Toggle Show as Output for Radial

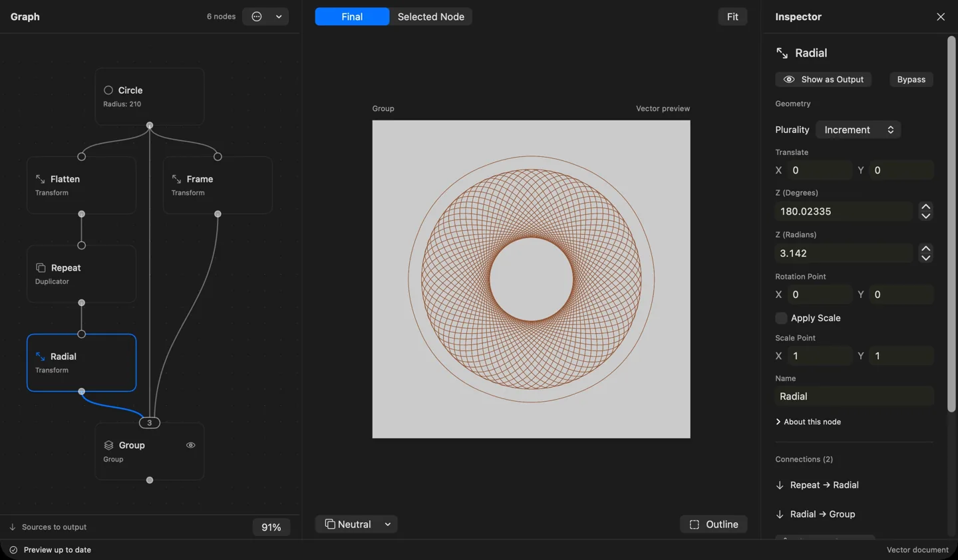point(824,79)
